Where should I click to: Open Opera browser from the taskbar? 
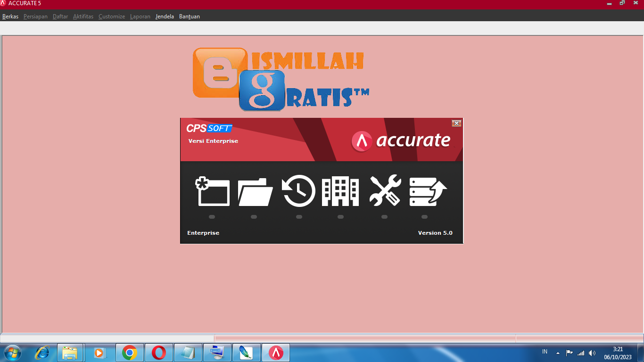[x=159, y=353]
